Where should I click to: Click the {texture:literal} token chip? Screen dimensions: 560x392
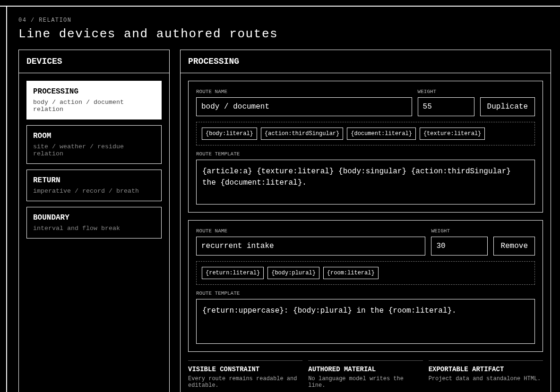coord(452,134)
